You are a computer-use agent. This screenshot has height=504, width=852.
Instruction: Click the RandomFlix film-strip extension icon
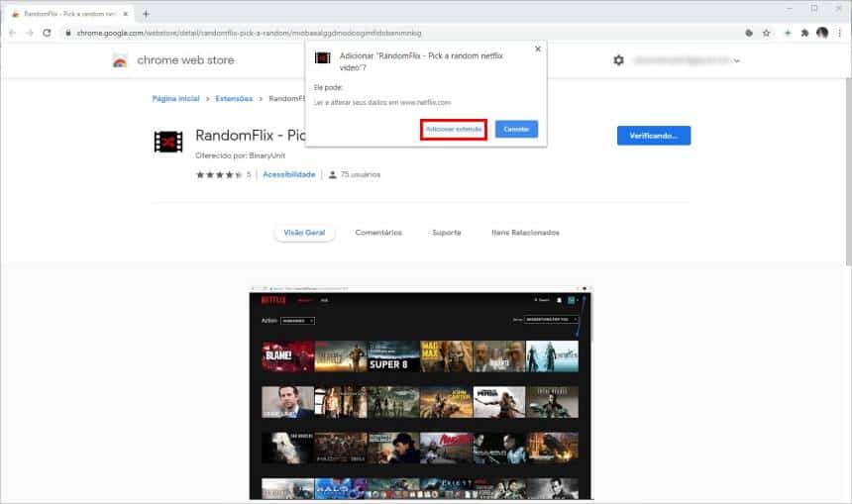pos(168,142)
